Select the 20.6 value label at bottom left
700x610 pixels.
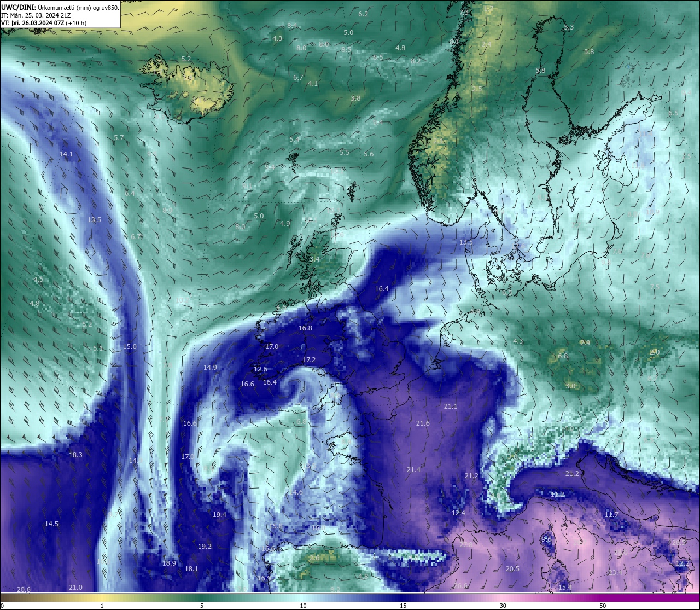pos(24,590)
